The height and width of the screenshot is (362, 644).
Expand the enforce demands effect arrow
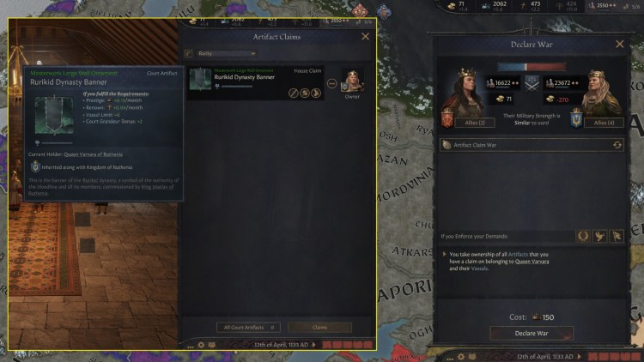coord(444,255)
